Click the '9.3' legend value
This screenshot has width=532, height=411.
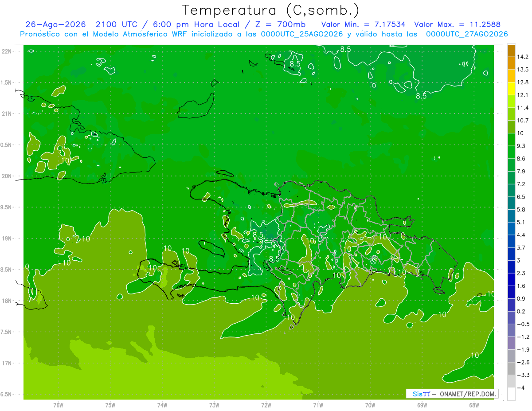tap(521, 146)
